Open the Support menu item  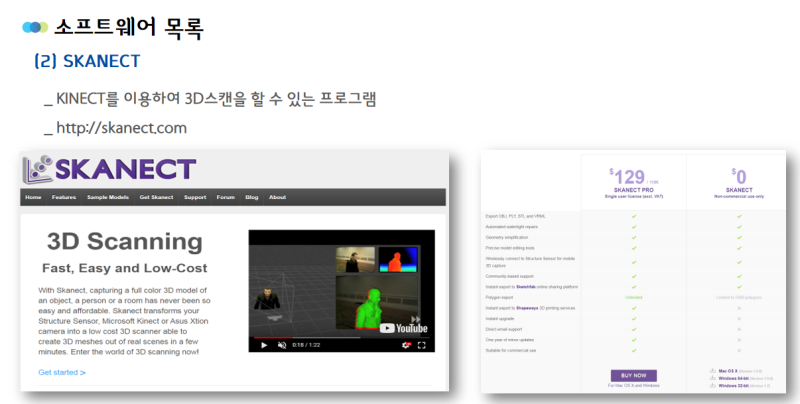[195, 197]
